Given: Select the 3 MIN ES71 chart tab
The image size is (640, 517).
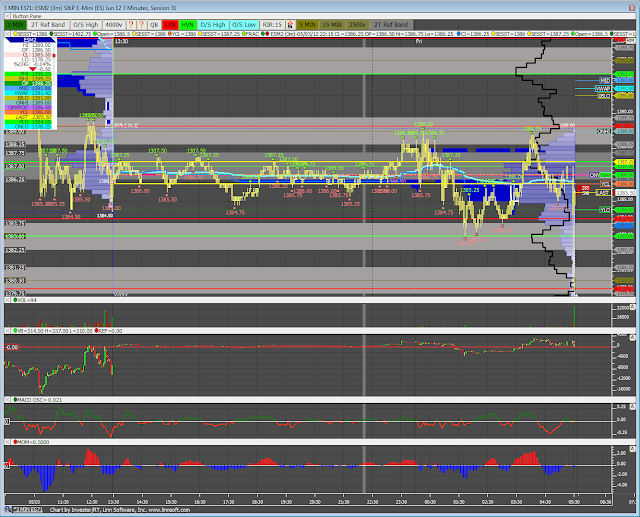Looking at the screenshot, I should click(x=28, y=510).
